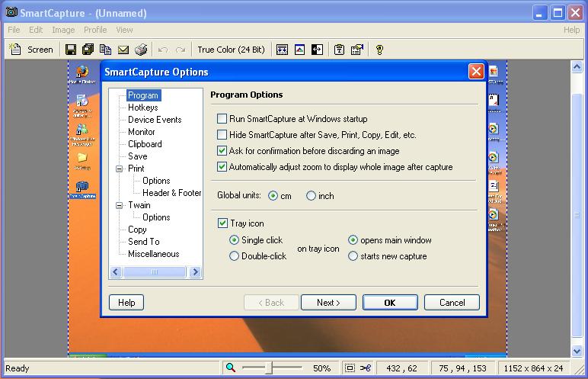This screenshot has height=379, width=588.
Task: Open the Profile menu
Action: point(95,30)
